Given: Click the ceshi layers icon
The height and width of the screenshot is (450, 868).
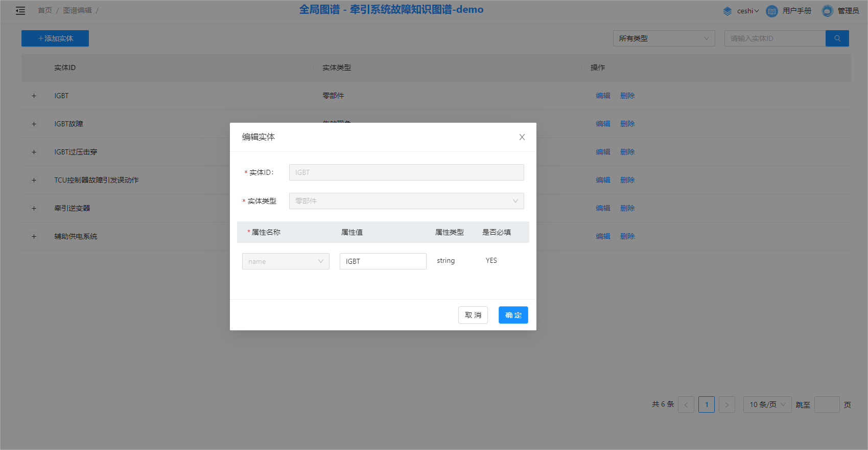Looking at the screenshot, I should (x=728, y=11).
